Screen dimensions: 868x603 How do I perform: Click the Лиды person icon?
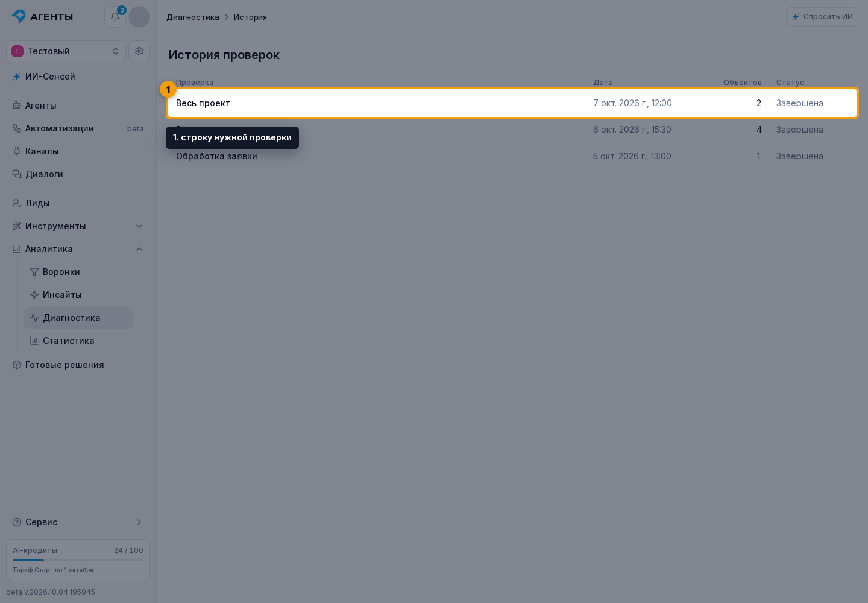[x=17, y=203]
